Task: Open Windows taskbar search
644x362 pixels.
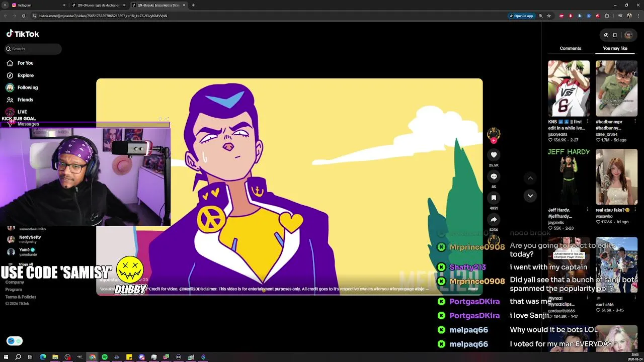Action: [x=18, y=357]
